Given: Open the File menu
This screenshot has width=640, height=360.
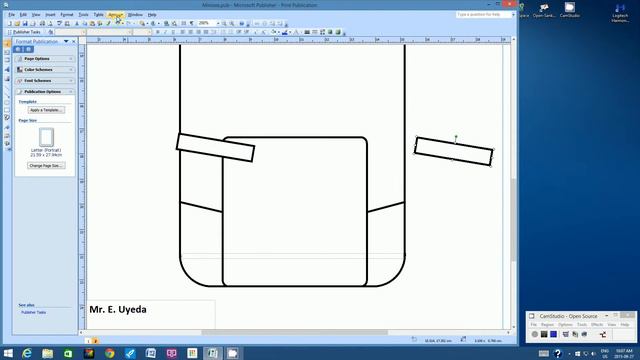Looking at the screenshot, I should [x=11, y=15].
